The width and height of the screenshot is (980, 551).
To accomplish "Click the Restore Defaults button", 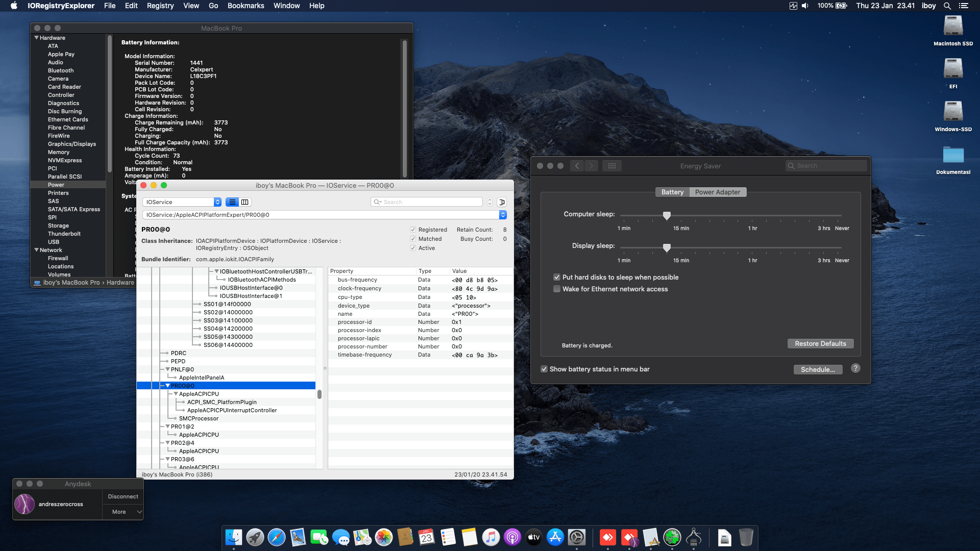I will (820, 344).
